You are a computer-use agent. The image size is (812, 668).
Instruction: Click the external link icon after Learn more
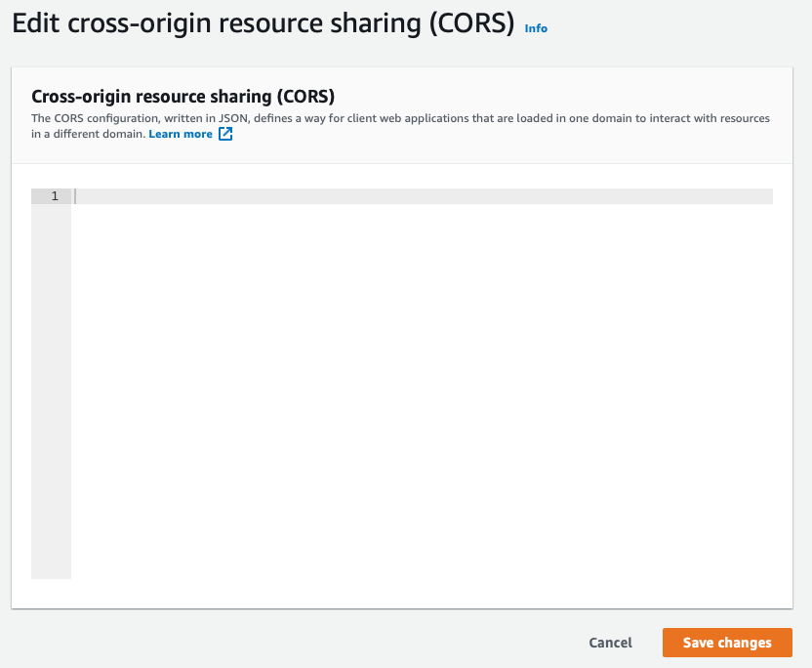(225, 134)
